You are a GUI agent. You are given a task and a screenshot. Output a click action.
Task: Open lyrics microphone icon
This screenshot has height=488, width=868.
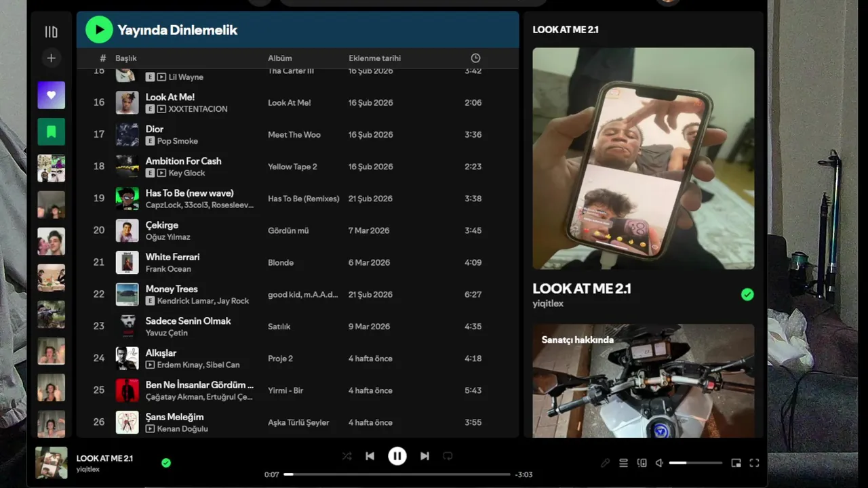606,463
